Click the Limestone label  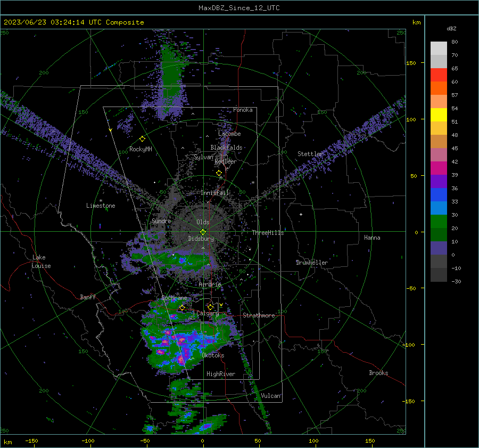pyautogui.click(x=101, y=206)
